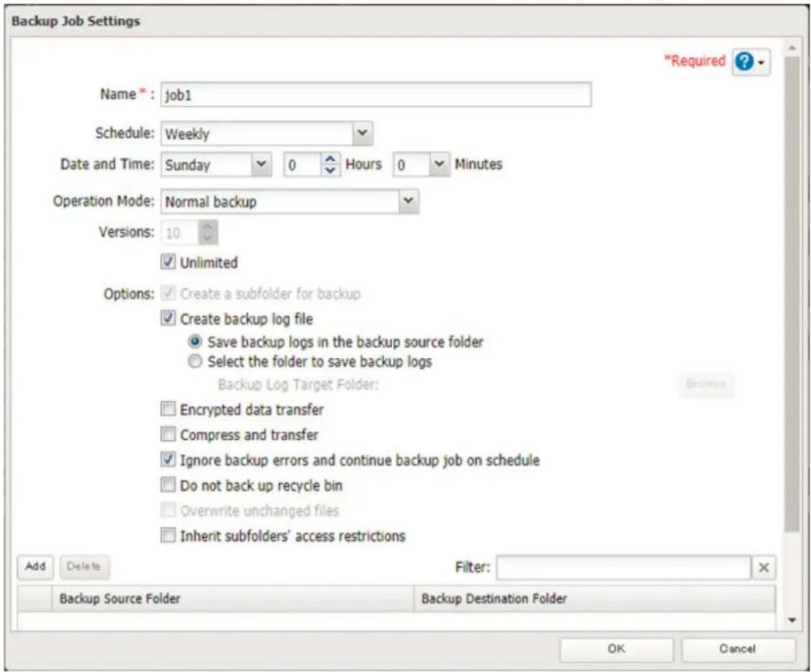Image resolution: width=811 pixels, height=672 pixels.
Task: Toggle Ignore backup errors and continue checkbox
Action: point(168,459)
